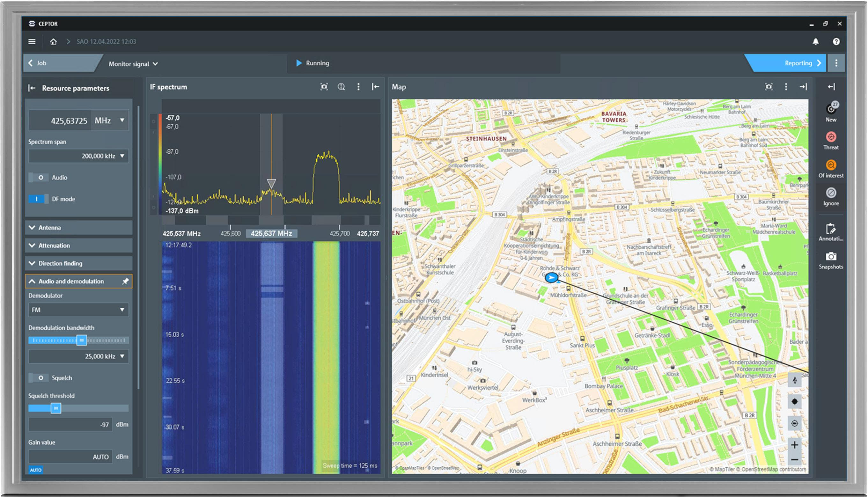Open the IF spectrum zoom tool

(341, 87)
